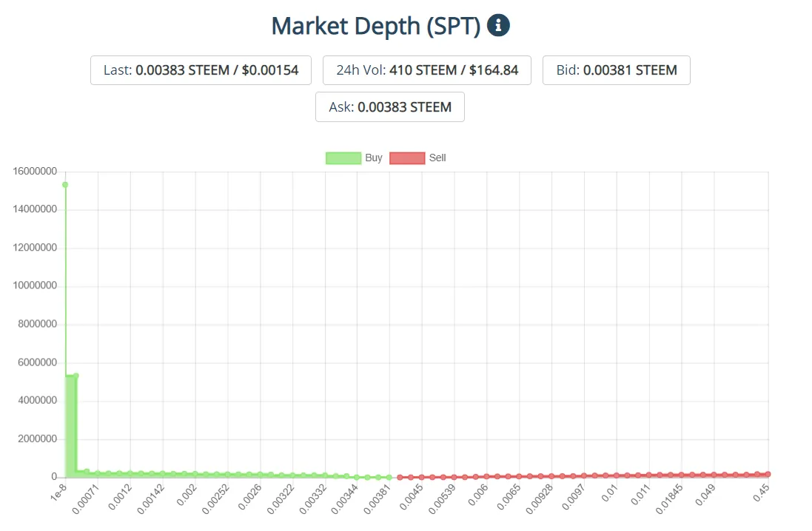The height and width of the screenshot is (531, 812).
Task: Click the info icon beside Market Depth title
Action: (498, 26)
